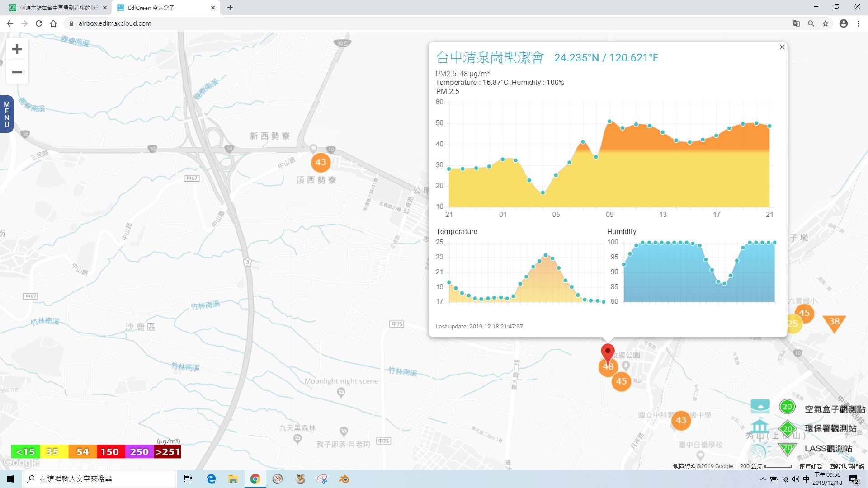Screen dimensions: 868x488
Task: Open the blue MENU side tab
Action: pos(6,114)
